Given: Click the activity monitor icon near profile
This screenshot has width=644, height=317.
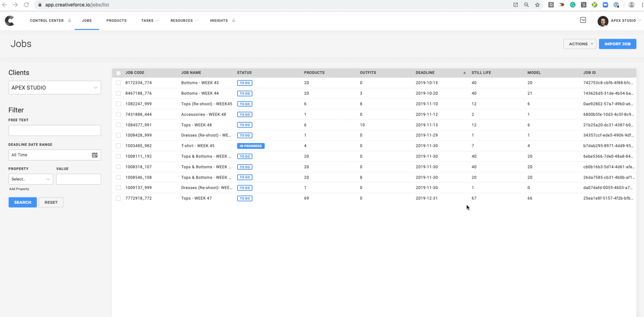Looking at the screenshot, I should click(583, 20).
